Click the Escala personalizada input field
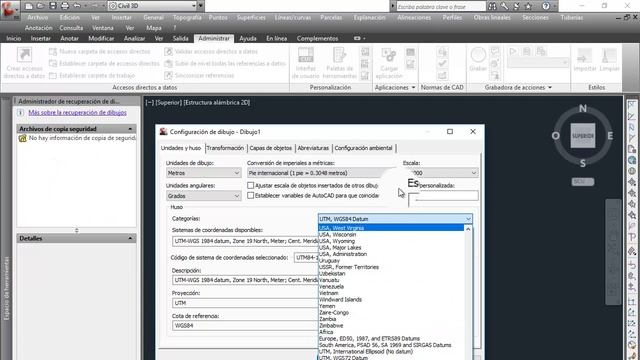The width and height of the screenshot is (640, 360). click(x=443, y=196)
